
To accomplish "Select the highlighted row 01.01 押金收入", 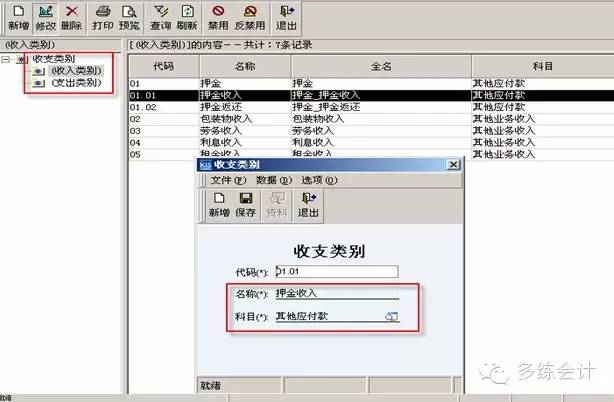I will click(x=371, y=95).
